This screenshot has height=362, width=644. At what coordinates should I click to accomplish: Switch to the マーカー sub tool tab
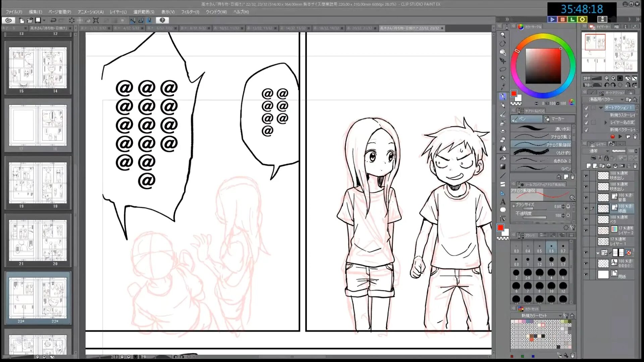click(x=558, y=119)
